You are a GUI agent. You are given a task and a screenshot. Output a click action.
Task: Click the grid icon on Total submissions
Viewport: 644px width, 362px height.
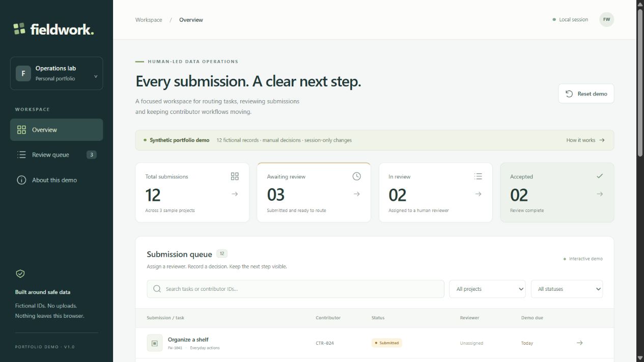(x=235, y=176)
